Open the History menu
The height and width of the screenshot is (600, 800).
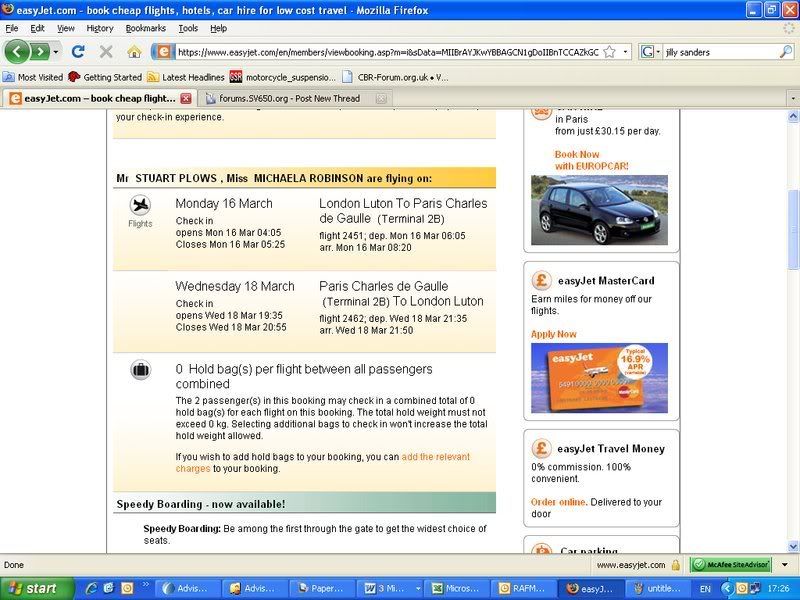(99, 28)
